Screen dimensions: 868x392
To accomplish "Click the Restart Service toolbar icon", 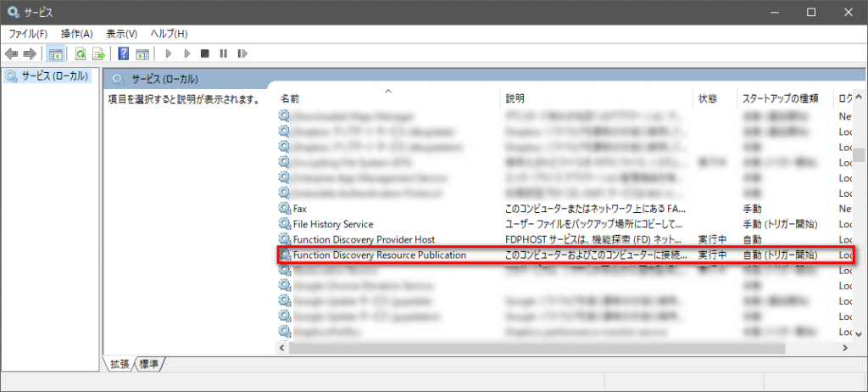I will coord(242,53).
